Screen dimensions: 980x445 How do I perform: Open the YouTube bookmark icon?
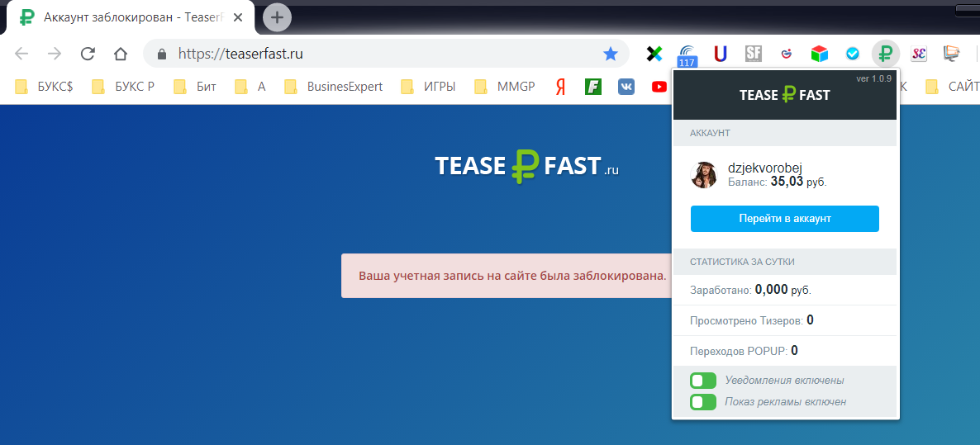659,86
